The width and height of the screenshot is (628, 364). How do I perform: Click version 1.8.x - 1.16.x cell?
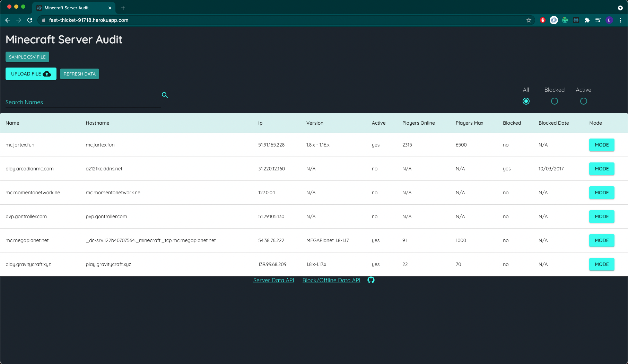pyautogui.click(x=318, y=145)
